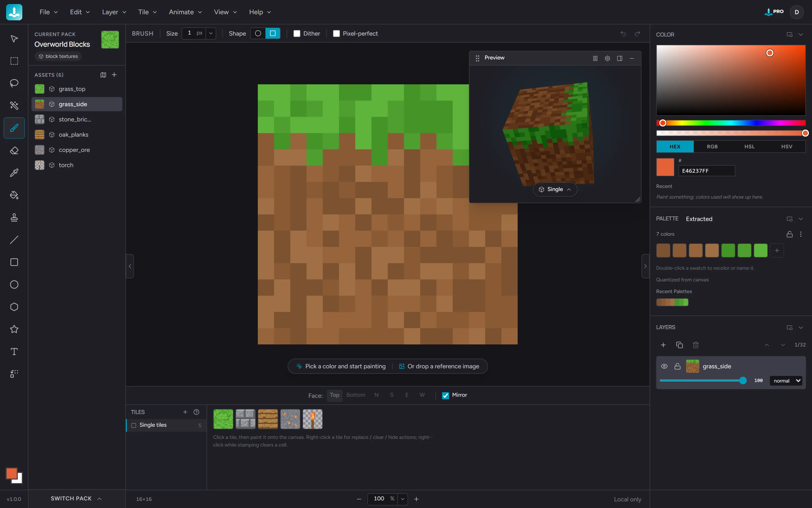Select the Brush tool in left toolbar

point(14,128)
